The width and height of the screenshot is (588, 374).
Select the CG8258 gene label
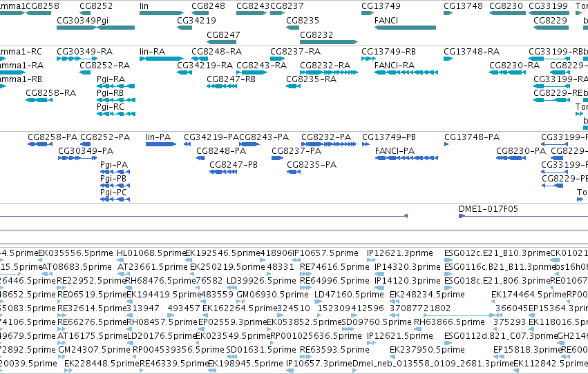[x=42, y=6]
